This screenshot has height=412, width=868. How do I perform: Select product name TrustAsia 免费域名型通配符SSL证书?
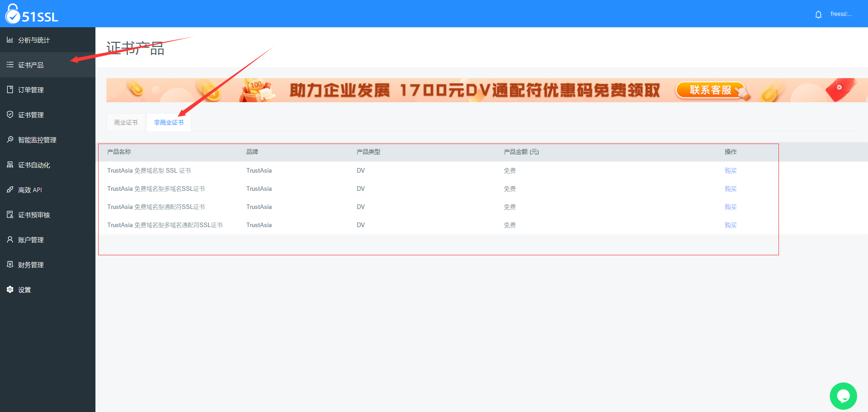click(x=156, y=207)
